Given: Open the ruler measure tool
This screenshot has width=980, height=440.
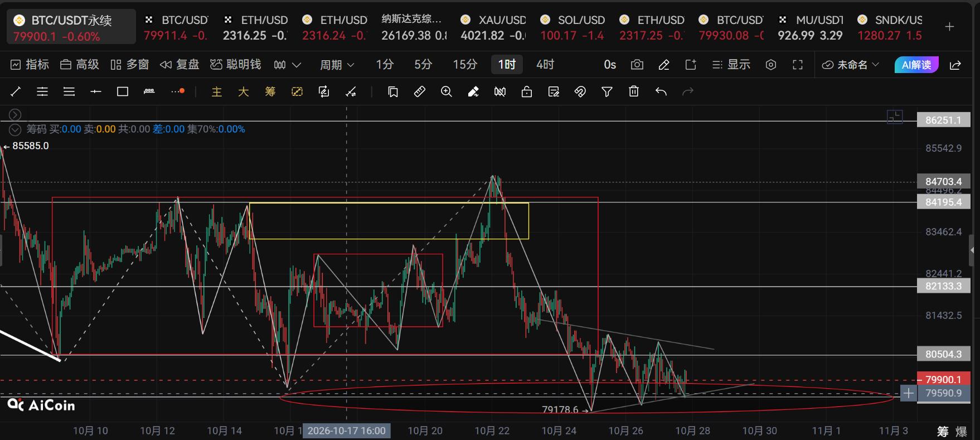Looking at the screenshot, I should click(x=420, y=91).
